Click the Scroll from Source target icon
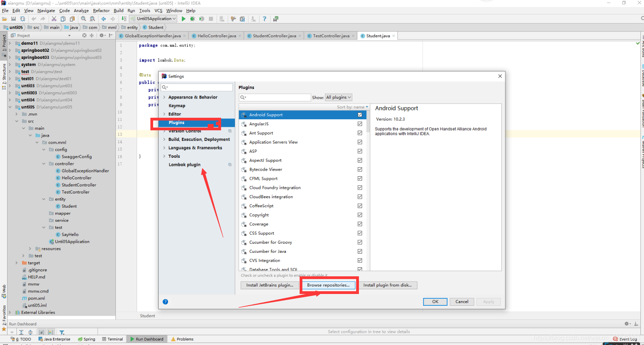Viewport: 644px width, 345px height. pos(84,35)
